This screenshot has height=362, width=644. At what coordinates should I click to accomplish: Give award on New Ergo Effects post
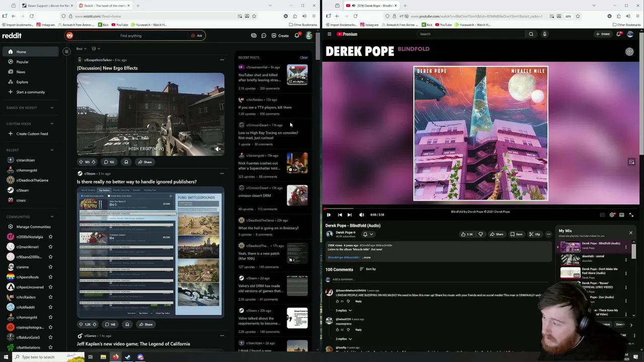(126, 162)
